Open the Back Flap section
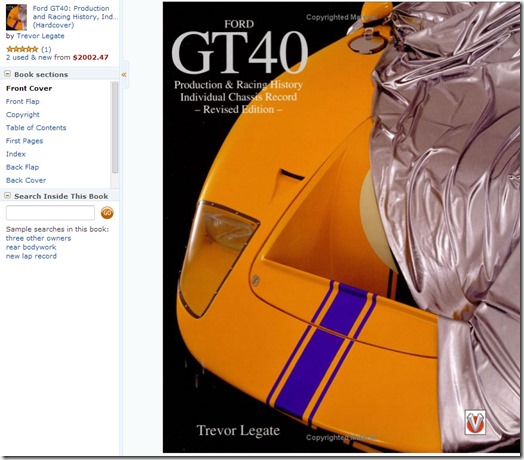Screen dimensions: 524x460 [x=22, y=167]
